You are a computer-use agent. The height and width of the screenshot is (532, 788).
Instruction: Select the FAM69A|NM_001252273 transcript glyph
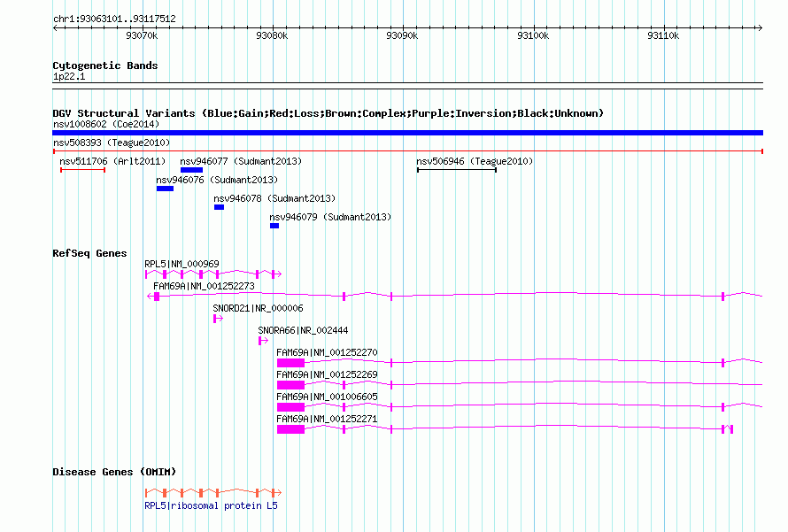[455, 297]
